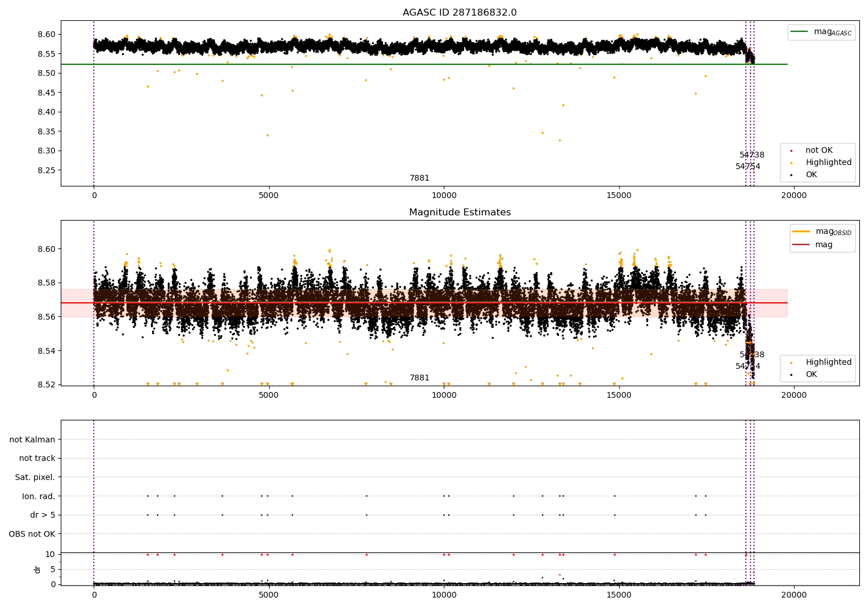Click the 8.56 y-tick in Magnitude Estimates plot
Viewport: 868px width, 608px height.
(46, 317)
